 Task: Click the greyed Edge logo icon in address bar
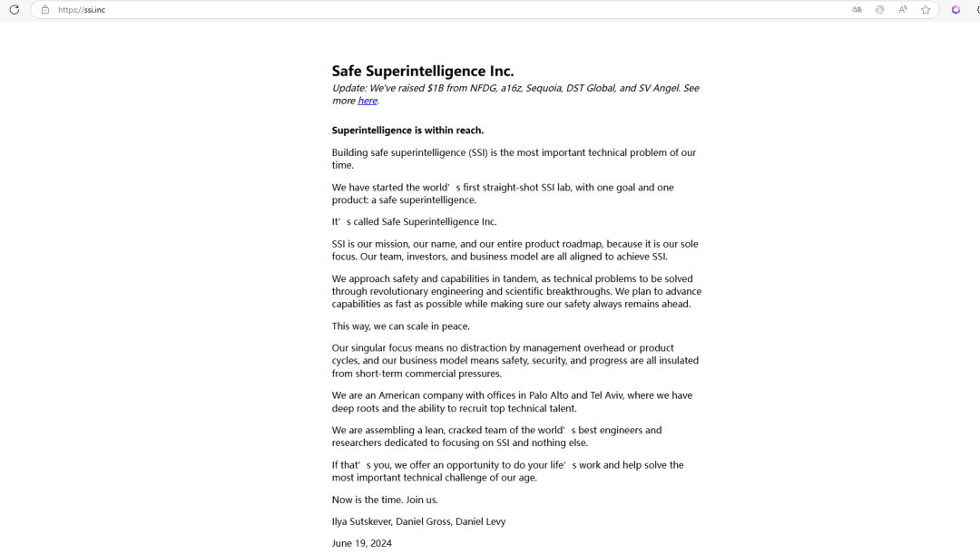tap(879, 10)
